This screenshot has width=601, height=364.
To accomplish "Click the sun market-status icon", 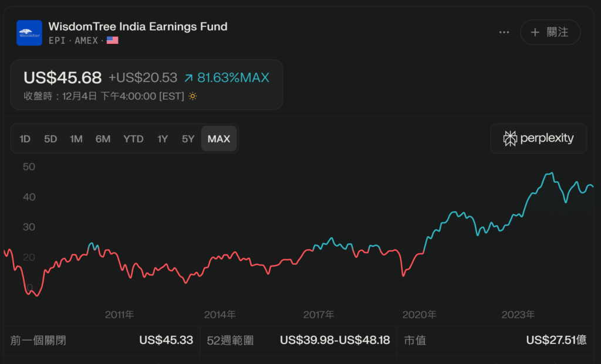I will (193, 96).
